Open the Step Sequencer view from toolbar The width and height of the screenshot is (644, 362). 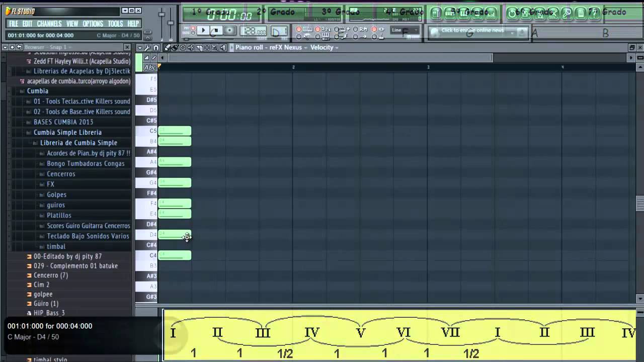pos(450,13)
